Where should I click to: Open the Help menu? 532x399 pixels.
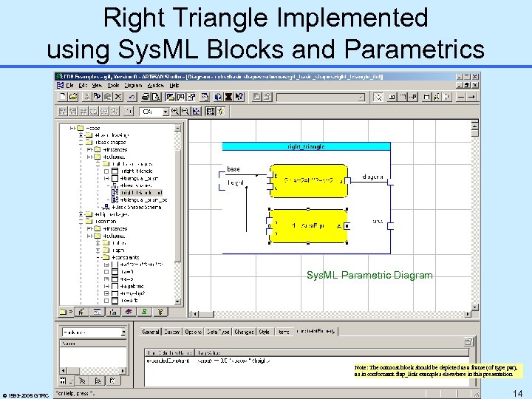pos(174,85)
